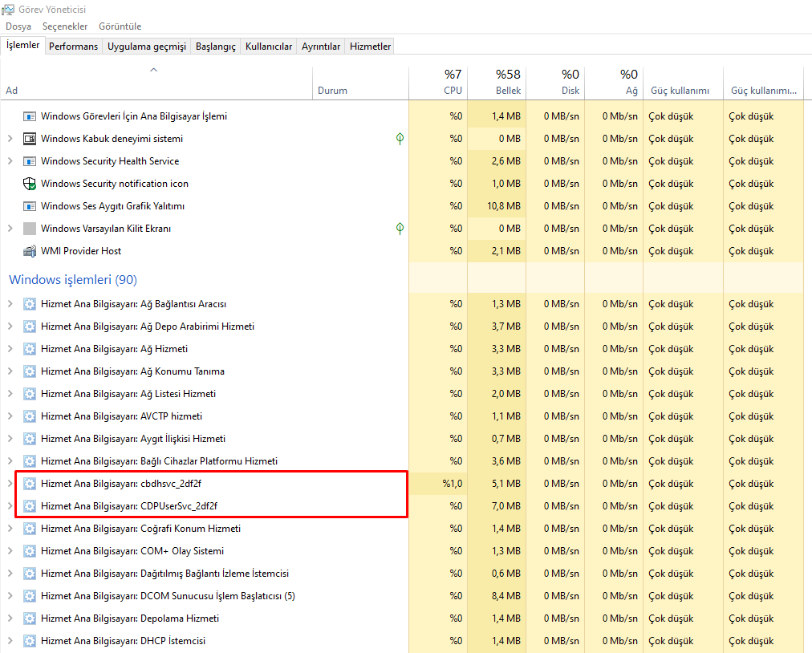Click gear icon of Coğrafi Konum Hizmeti

point(30,528)
